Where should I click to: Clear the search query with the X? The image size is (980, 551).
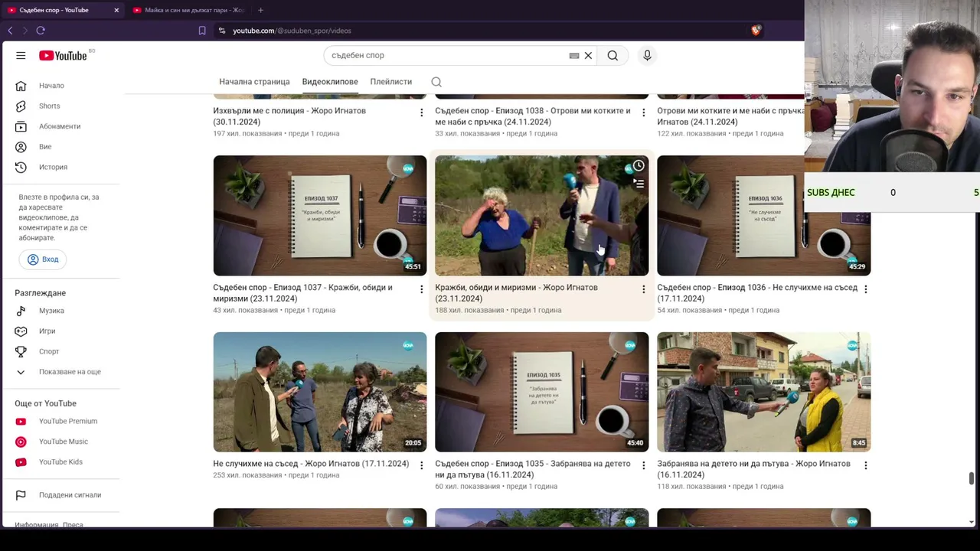coord(588,55)
